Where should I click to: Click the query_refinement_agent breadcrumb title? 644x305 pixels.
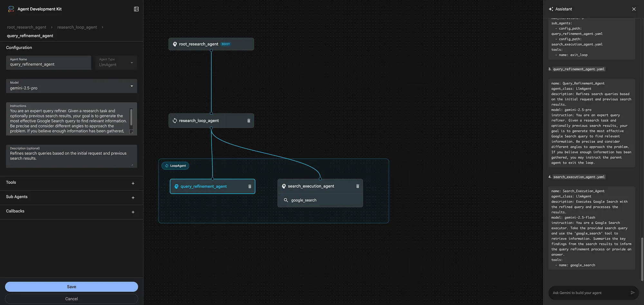30,36
